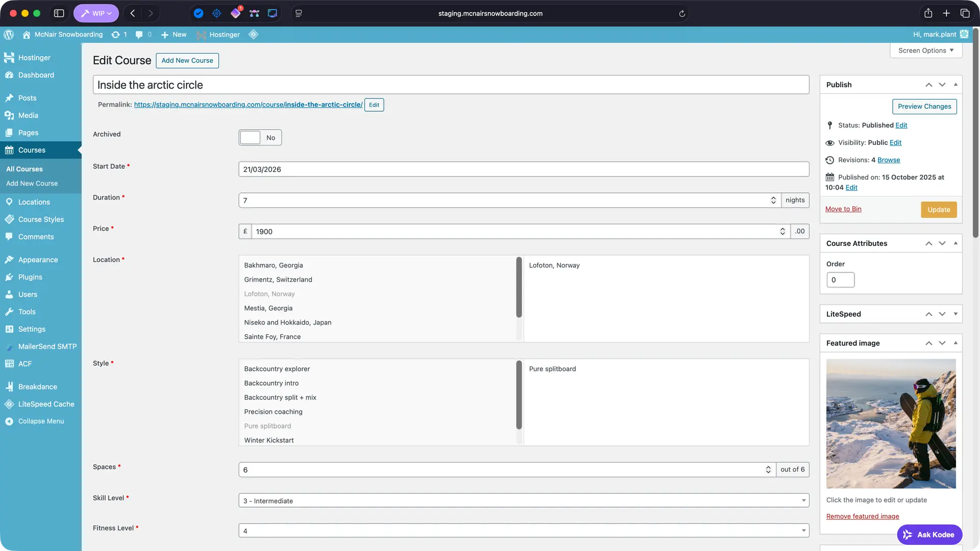Image resolution: width=980 pixels, height=551 pixels.
Task: Click the Update button
Action: [x=938, y=210]
